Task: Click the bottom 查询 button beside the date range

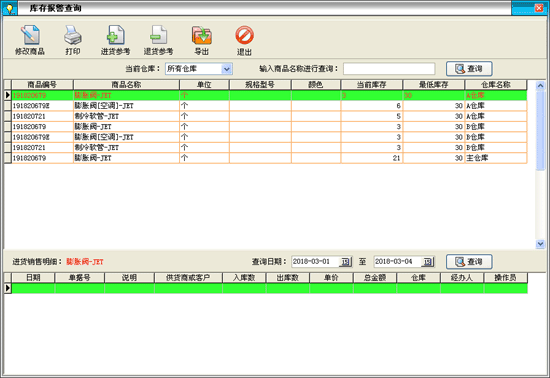Action: point(469,262)
